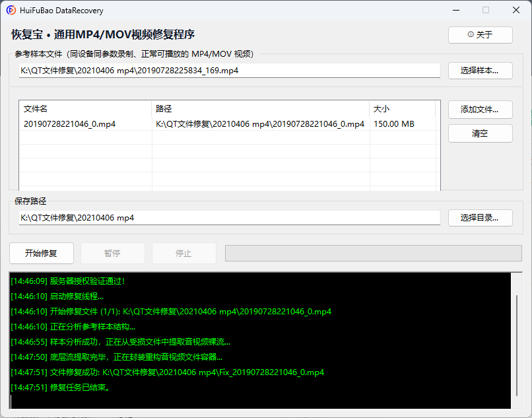The image size is (532, 418).
Task: Click log line 服务器授权验证通过!
Action: click(x=68, y=281)
